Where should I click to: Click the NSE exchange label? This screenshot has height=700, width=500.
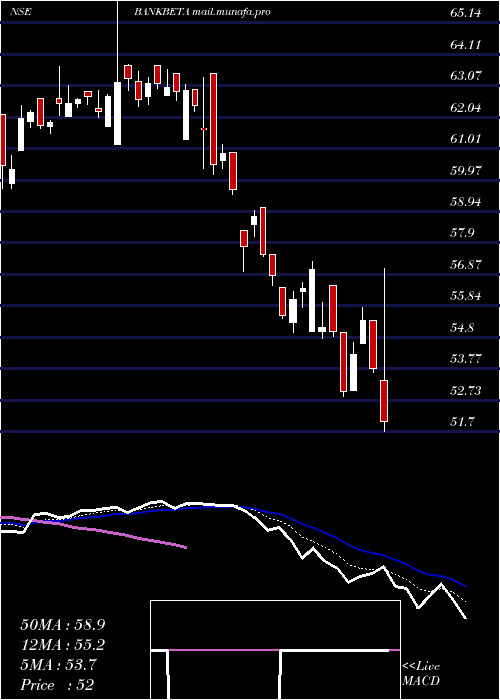21,12
